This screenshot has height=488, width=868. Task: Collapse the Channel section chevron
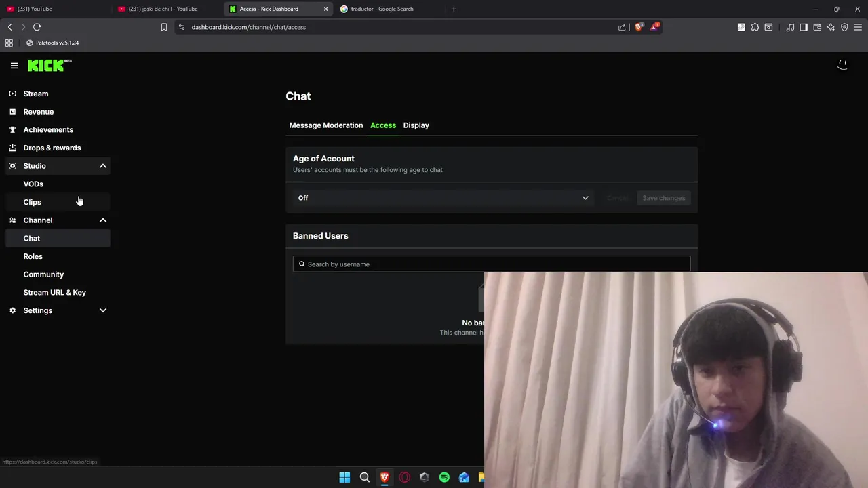click(103, 220)
